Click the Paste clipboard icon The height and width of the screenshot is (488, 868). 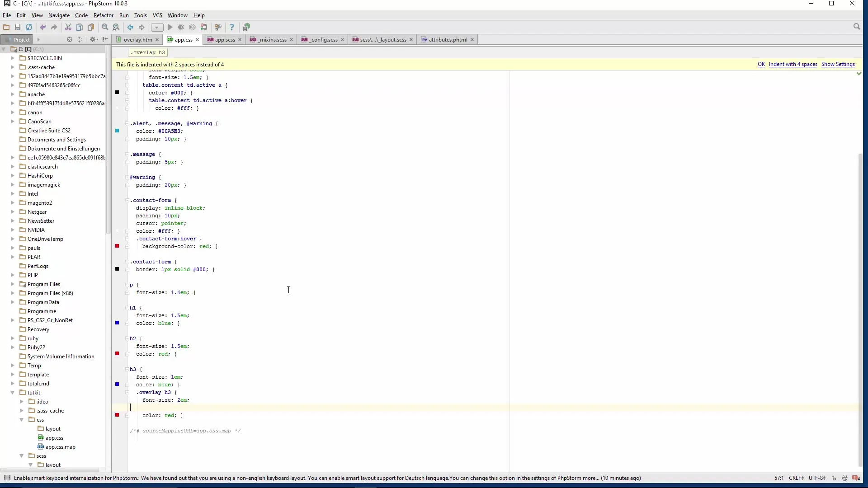click(x=91, y=27)
